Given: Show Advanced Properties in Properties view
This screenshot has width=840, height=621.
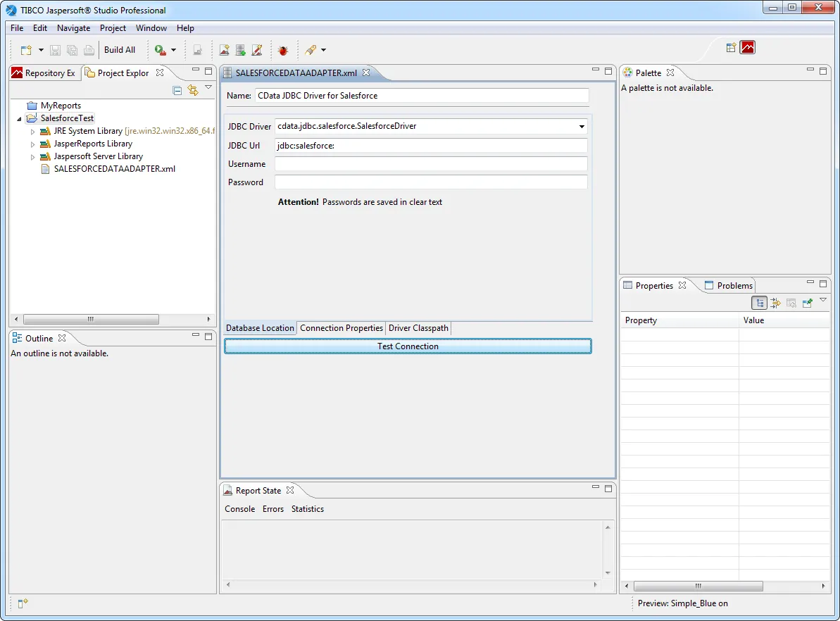Looking at the screenshot, I should click(775, 303).
